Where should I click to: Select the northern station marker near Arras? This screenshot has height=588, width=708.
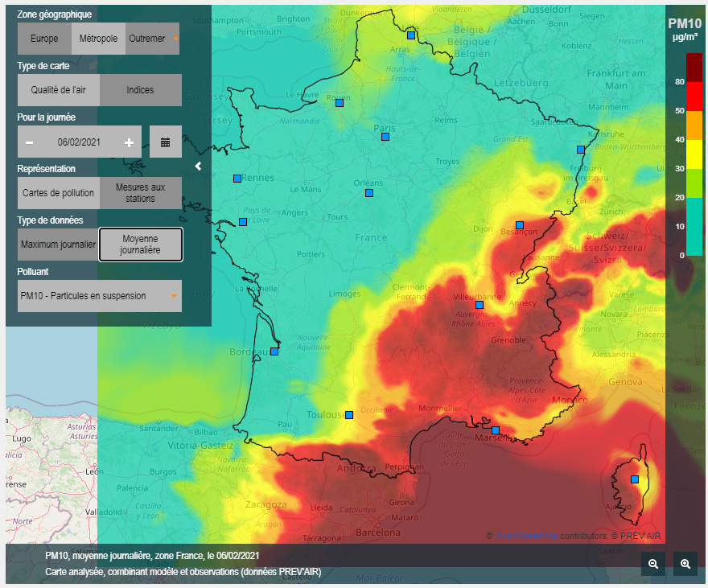point(411,35)
